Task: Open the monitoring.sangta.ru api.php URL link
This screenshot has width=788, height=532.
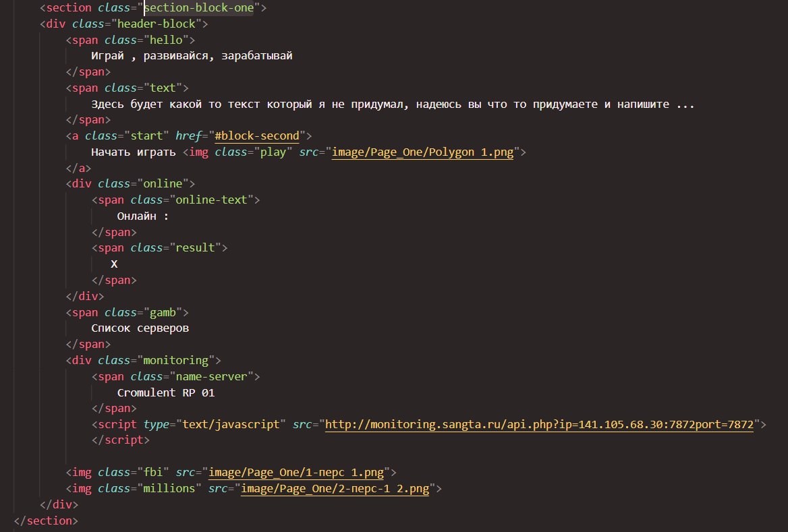Action: coord(539,425)
